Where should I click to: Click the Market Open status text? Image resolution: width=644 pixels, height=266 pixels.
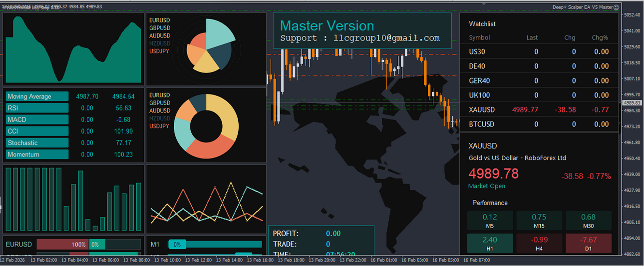click(487, 186)
